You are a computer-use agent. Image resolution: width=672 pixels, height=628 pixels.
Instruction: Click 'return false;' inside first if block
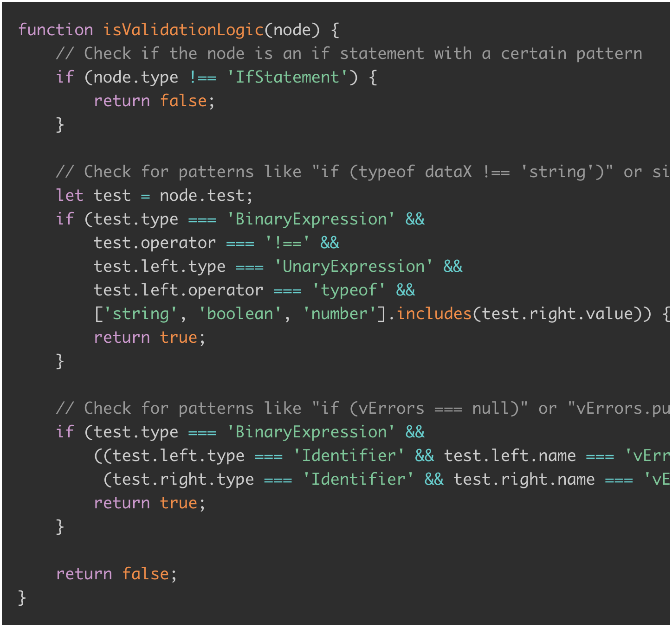pos(155,101)
